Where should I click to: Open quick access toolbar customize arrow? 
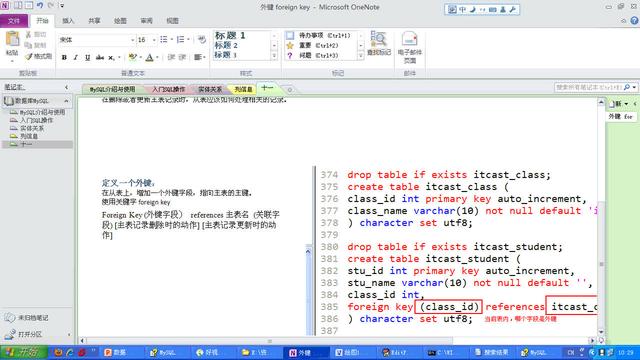[x=62, y=5]
